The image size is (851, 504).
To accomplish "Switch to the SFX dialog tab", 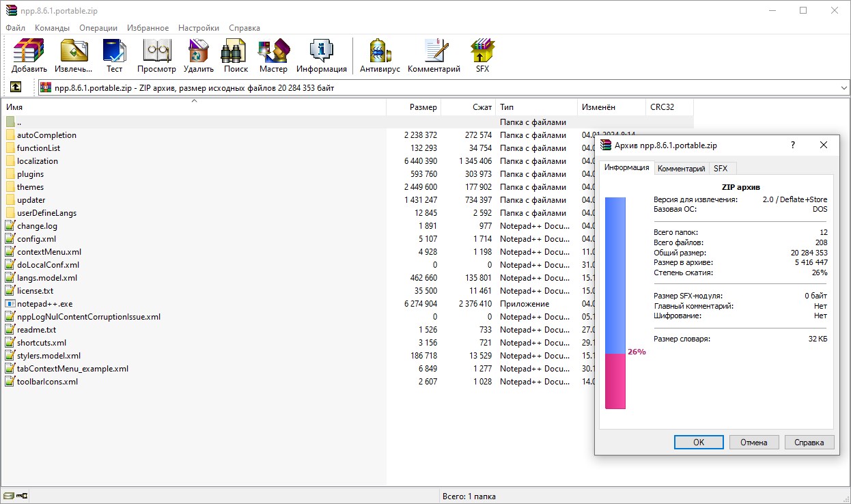I will point(721,169).
